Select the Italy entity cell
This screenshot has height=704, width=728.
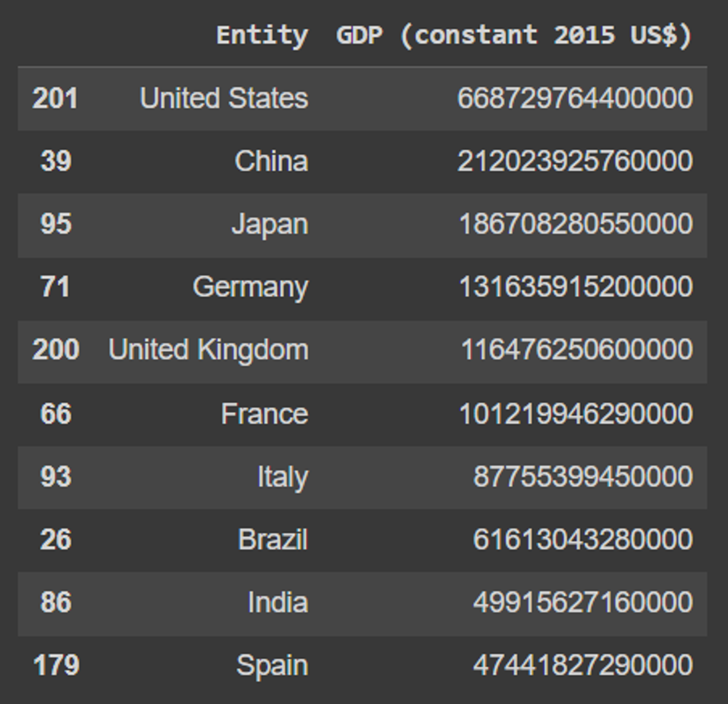283,476
